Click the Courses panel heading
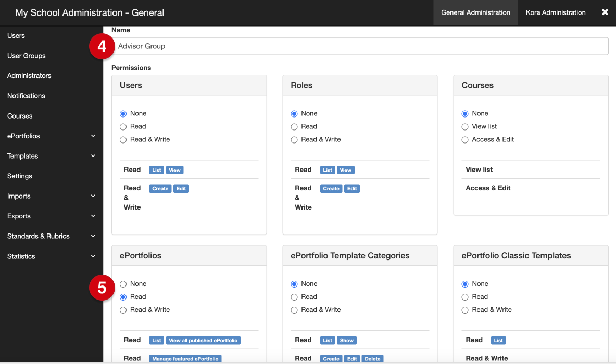Viewport: 616px width, 364px height. [477, 85]
